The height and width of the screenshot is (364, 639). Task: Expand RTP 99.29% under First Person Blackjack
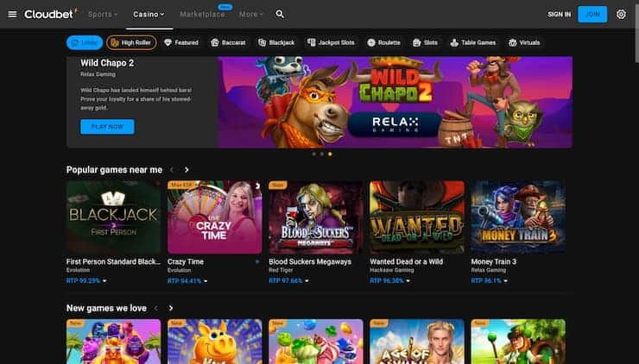pyautogui.click(x=86, y=280)
